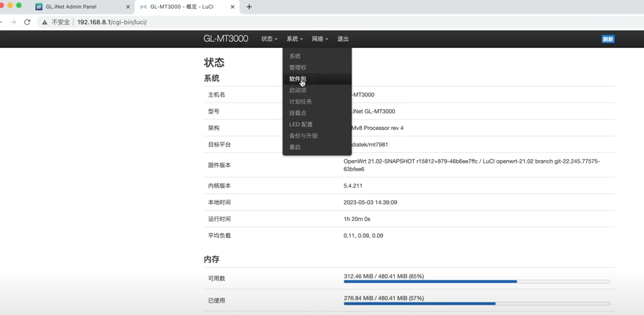Select the GL-MT3000 概览 LuCI tab
The image size is (644, 315).
pyautogui.click(x=187, y=7)
